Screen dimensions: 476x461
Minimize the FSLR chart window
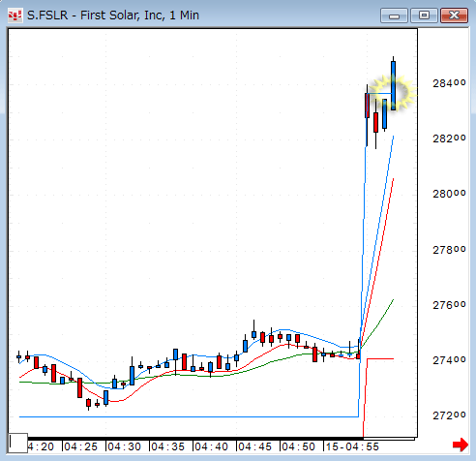pos(394,15)
